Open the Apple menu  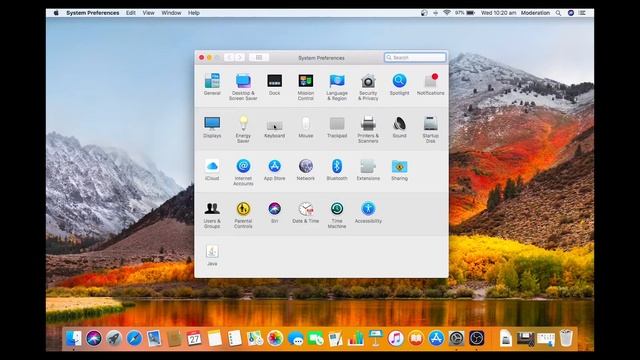tap(56, 13)
